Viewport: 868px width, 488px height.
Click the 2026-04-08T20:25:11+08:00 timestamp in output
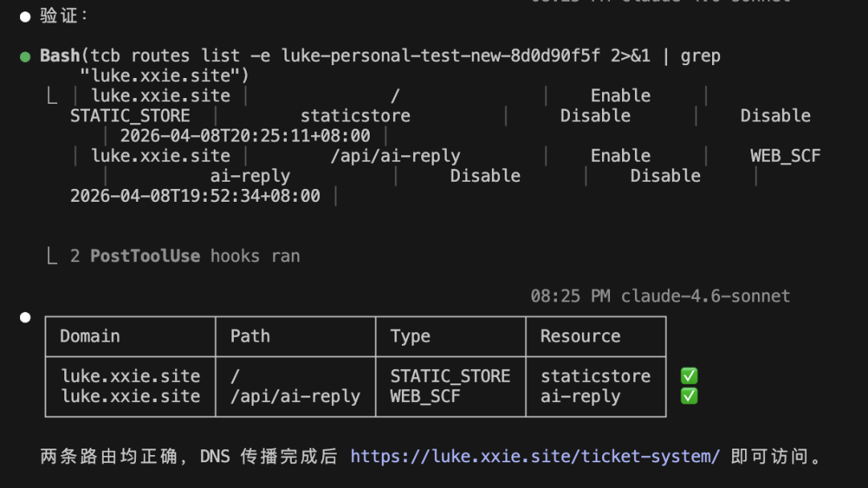(245, 136)
